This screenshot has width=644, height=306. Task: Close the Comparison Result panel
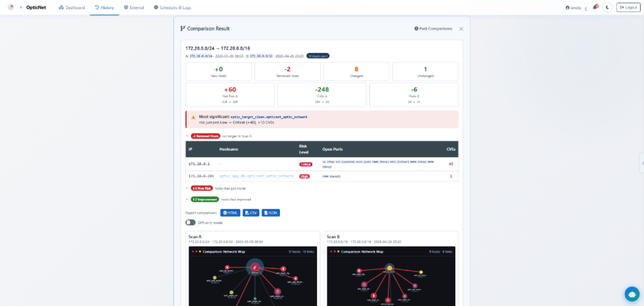(x=461, y=28)
